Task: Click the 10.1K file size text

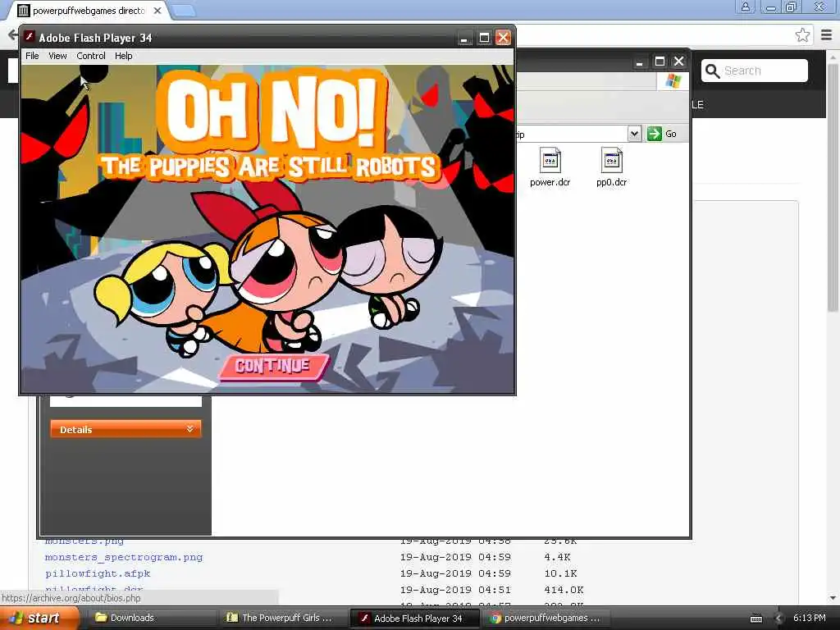Action: pos(560,573)
